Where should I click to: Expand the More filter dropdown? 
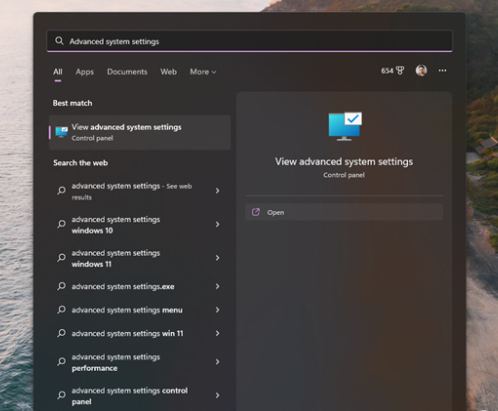pyautogui.click(x=203, y=72)
